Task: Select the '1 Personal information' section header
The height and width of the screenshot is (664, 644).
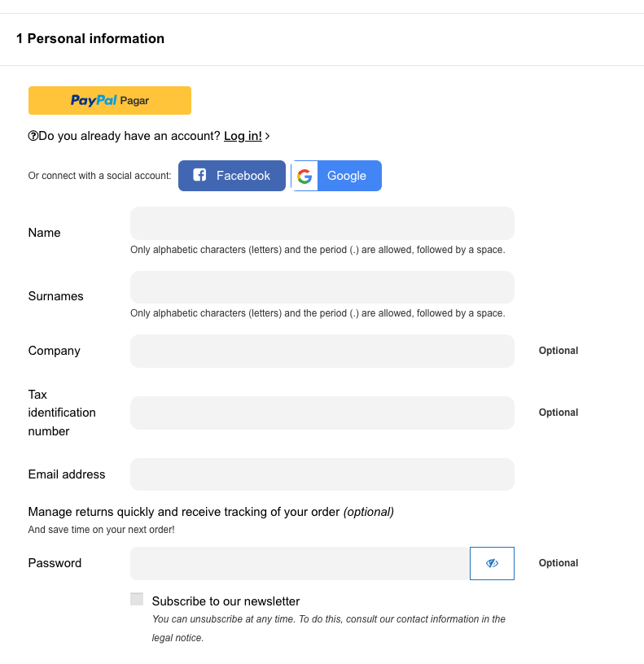Action: pyautogui.click(x=90, y=38)
